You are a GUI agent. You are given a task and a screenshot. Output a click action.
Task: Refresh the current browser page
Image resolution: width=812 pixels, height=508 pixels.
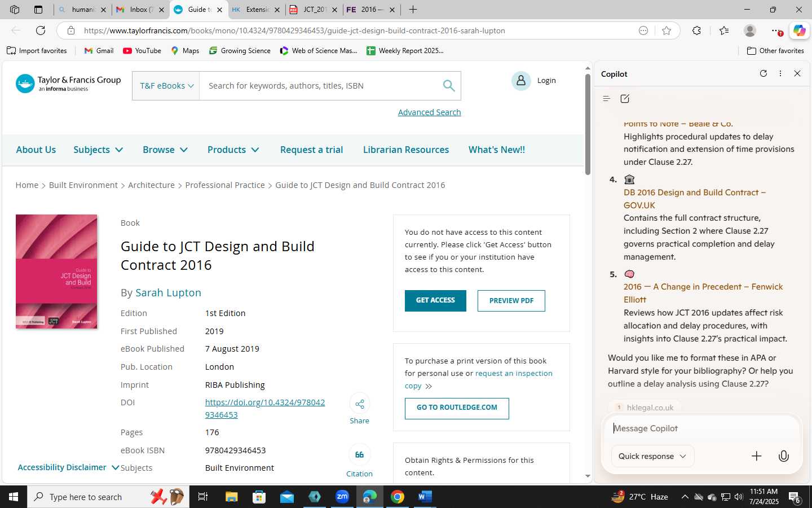(x=41, y=30)
